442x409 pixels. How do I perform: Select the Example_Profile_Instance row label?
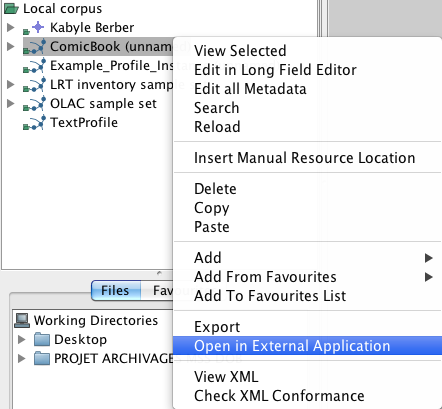(x=112, y=66)
